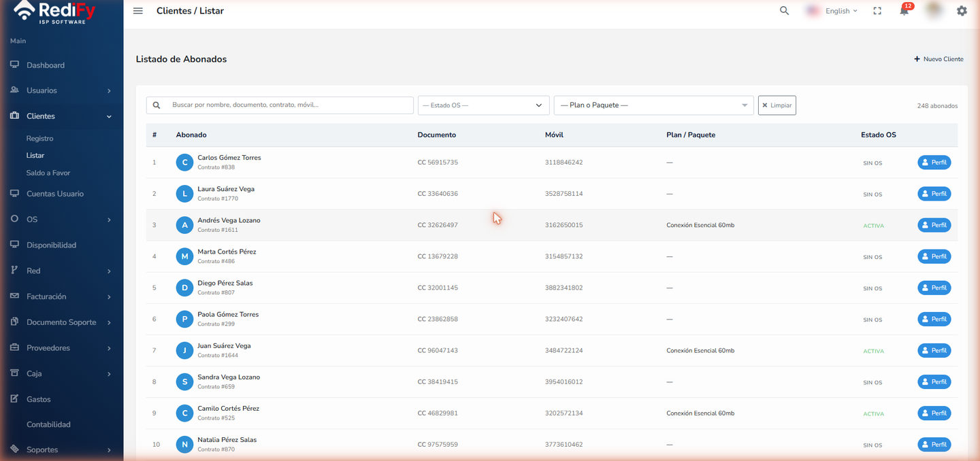Click Conexión Esencial 60mb for Andrés Vega
The width and height of the screenshot is (980, 461).
coord(700,225)
